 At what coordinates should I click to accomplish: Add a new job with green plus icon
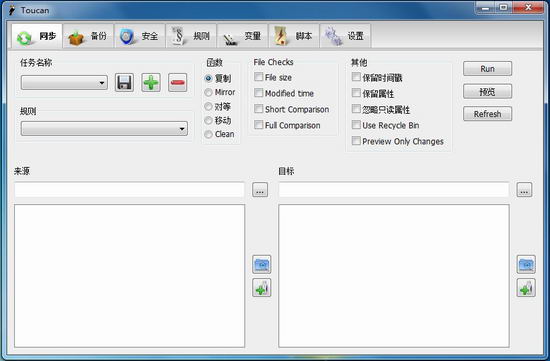pos(151,83)
